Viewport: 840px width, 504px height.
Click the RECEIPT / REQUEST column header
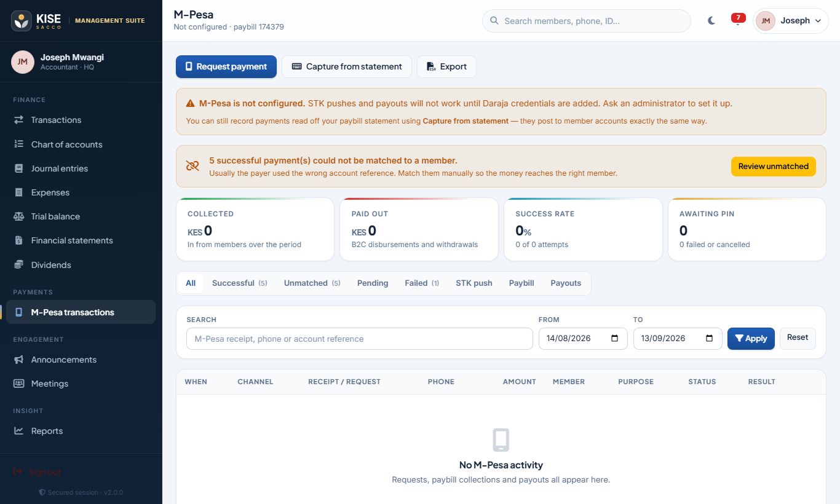click(344, 382)
